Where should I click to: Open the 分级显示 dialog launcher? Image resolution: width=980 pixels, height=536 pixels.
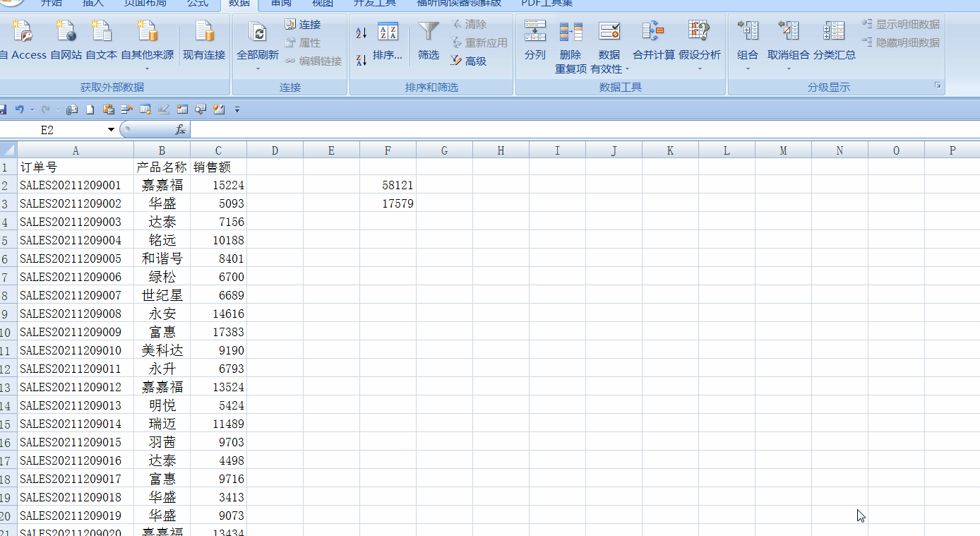[x=938, y=85]
